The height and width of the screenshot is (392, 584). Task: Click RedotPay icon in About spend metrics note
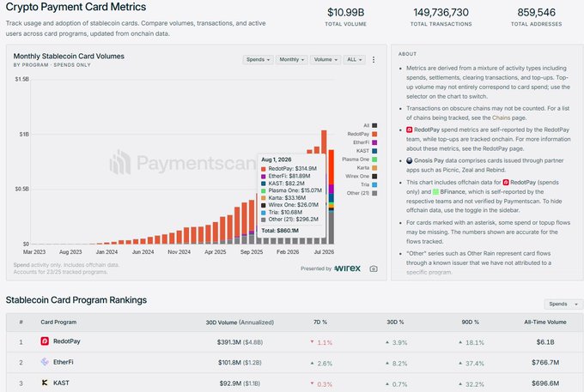click(410, 130)
